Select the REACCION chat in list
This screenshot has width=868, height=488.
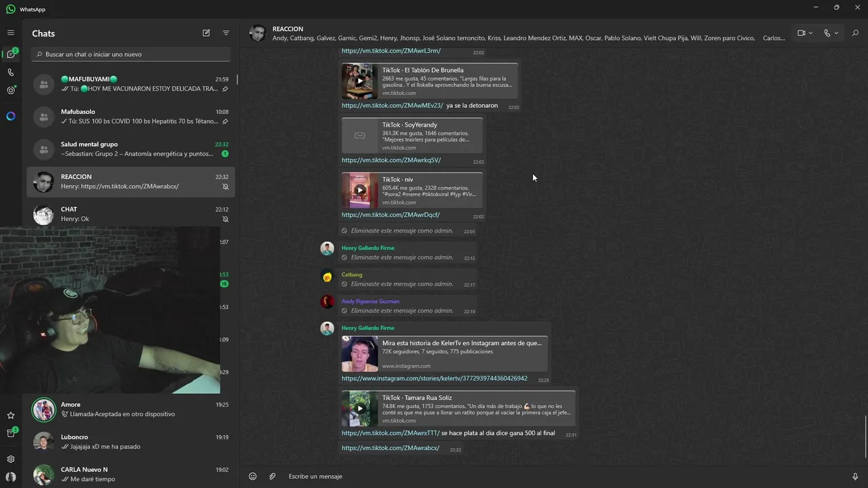[131, 182]
